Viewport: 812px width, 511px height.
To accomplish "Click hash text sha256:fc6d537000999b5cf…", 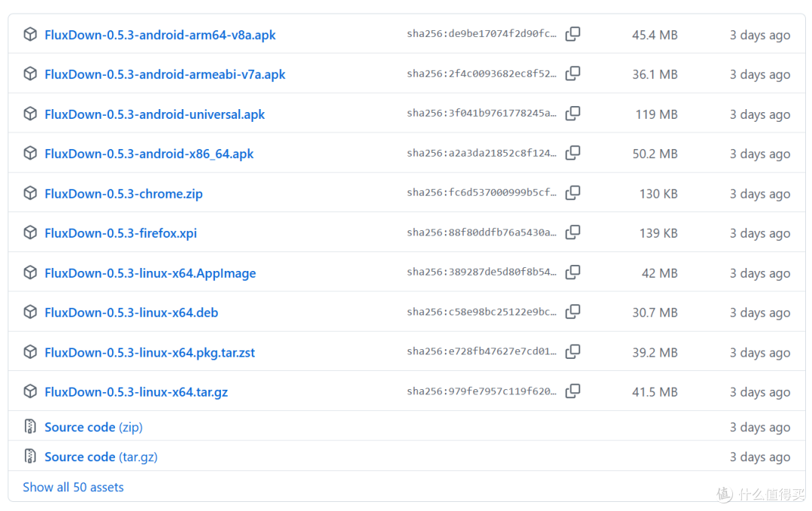I will 482,193.
